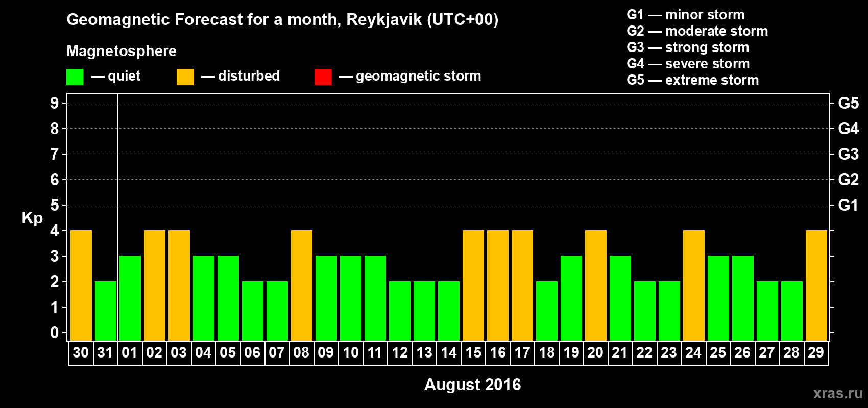Viewport: 868px width, 408px height.
Task: Click the orange bar above date 16
Action: click(497, 285)
